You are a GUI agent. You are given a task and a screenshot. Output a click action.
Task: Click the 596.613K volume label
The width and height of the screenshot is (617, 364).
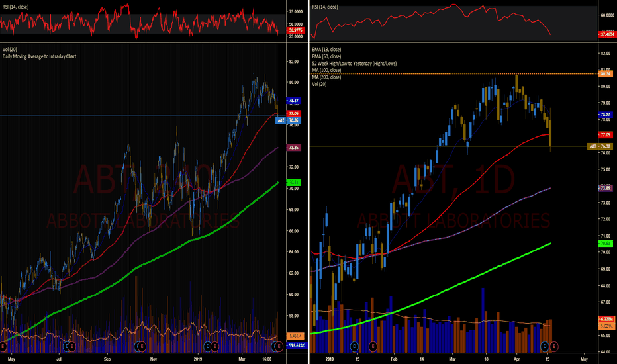tap(297, 345)
